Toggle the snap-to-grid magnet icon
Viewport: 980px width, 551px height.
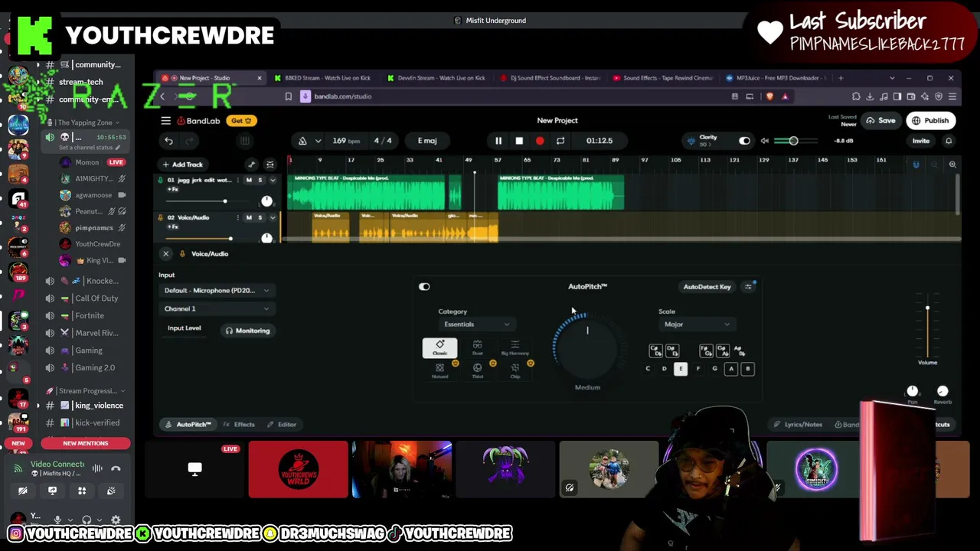(x=916, y=165)
